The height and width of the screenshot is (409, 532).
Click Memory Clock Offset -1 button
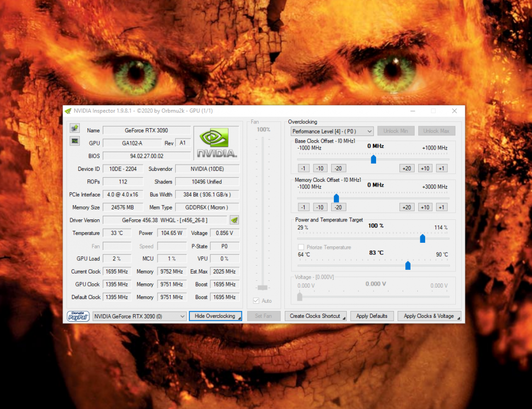click(x=303, y=207)
